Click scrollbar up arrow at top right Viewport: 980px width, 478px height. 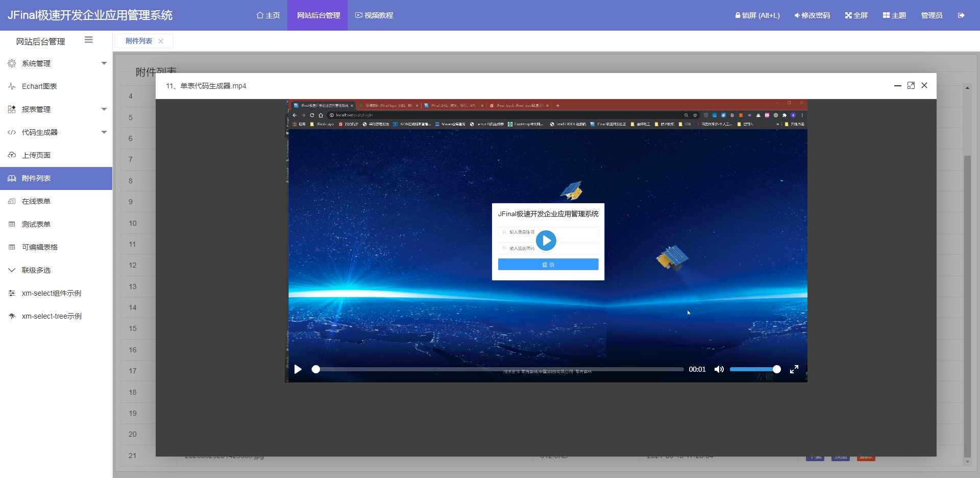(x=967, y=88)
